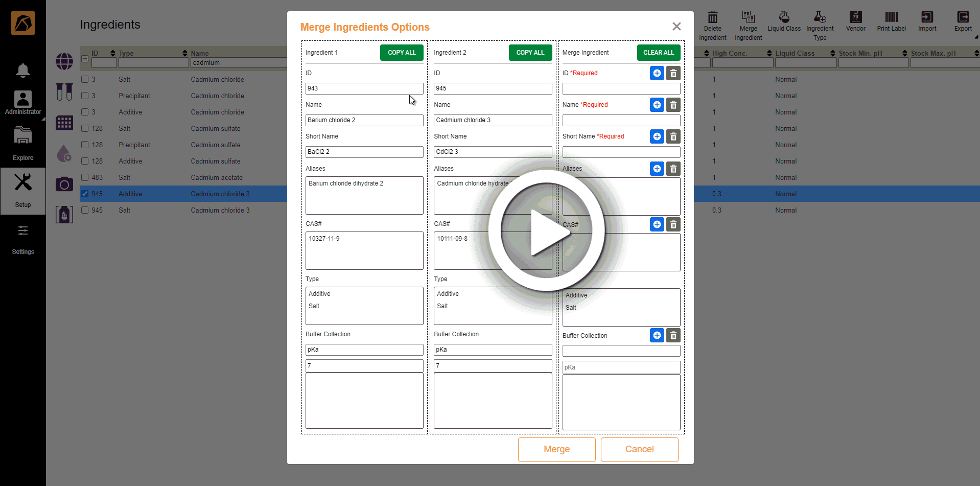The height and width of the screenshot is (486, 980).
Task: Toggle the select-all checkbox in table header
Action: 85,59
